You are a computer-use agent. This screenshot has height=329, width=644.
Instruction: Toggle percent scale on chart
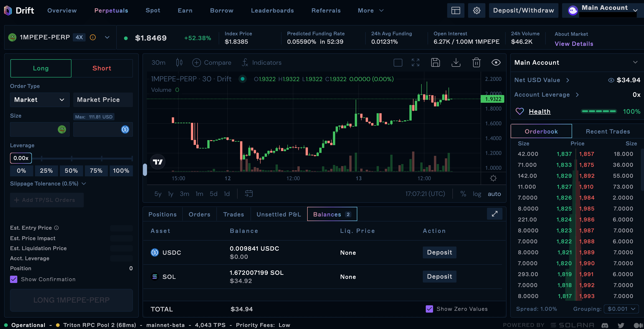(463, 193)
